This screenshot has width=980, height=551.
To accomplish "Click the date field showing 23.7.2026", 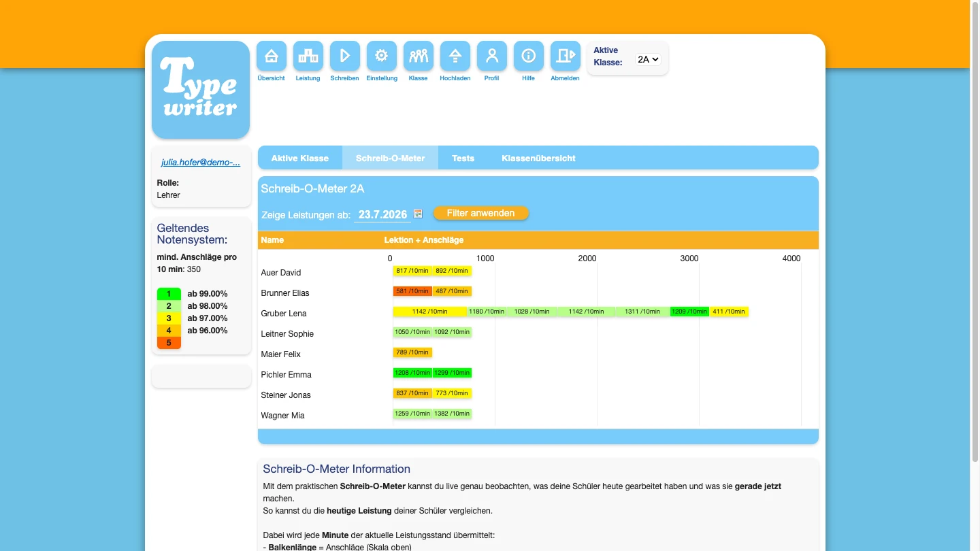I will (382, 214).
